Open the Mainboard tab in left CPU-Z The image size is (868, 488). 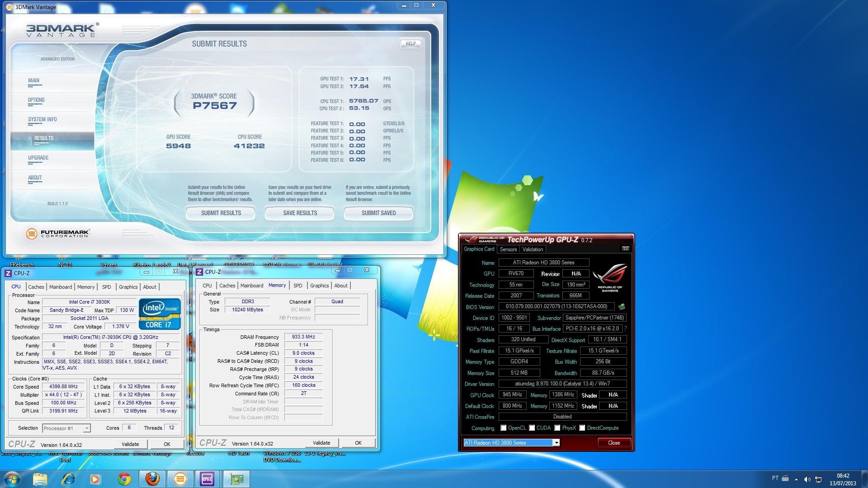(x=61, y=287)
